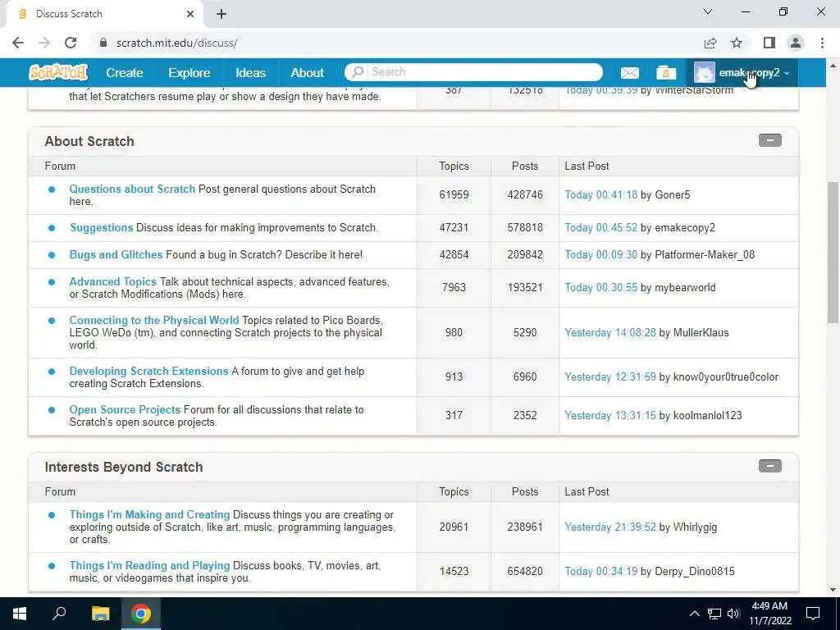Open last post Yesterday 14:08:28 link
The image size is (840, 630).
point(609,333)
